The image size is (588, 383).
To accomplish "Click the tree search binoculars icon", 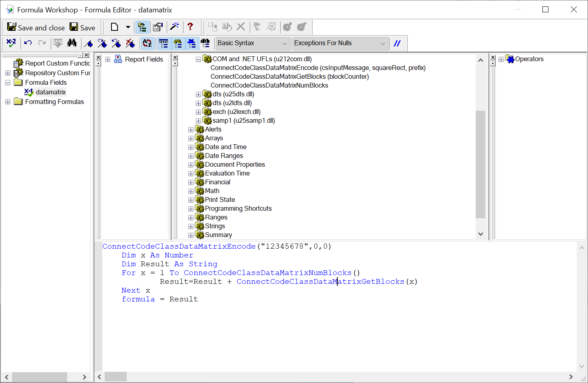I will pyautogui.click(x=205, y=43).
